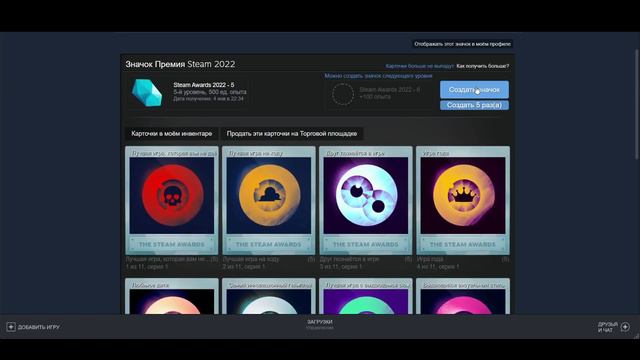Click the Создать 5 раз(а) button
The width and height of the screenshot is (640, 360).
tap(474, 105)
